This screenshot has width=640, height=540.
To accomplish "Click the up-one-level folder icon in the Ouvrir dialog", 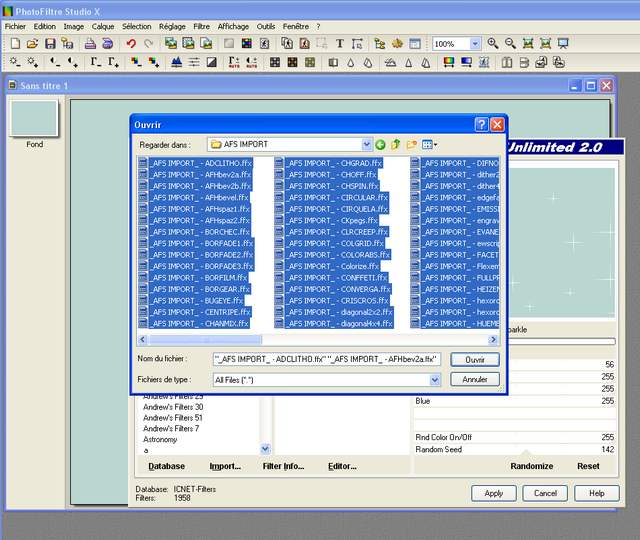I will tap(396, 144).
